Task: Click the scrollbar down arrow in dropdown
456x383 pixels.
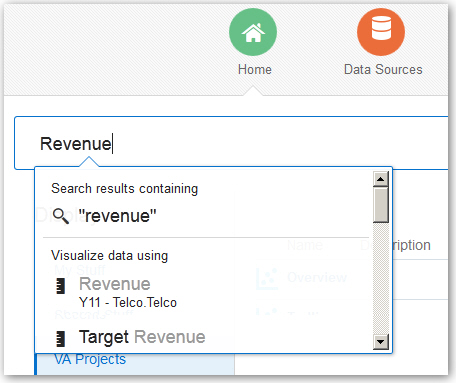Action: coord(381,342)
